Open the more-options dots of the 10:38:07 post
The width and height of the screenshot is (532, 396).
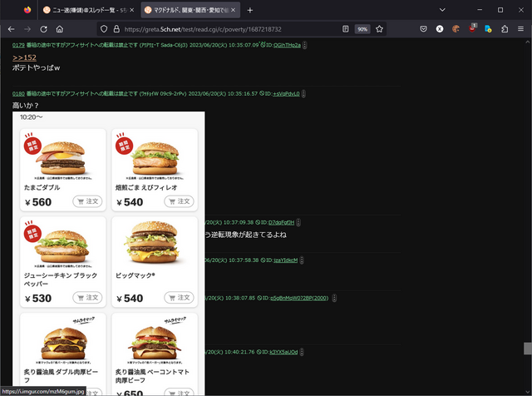click(334, 298)
